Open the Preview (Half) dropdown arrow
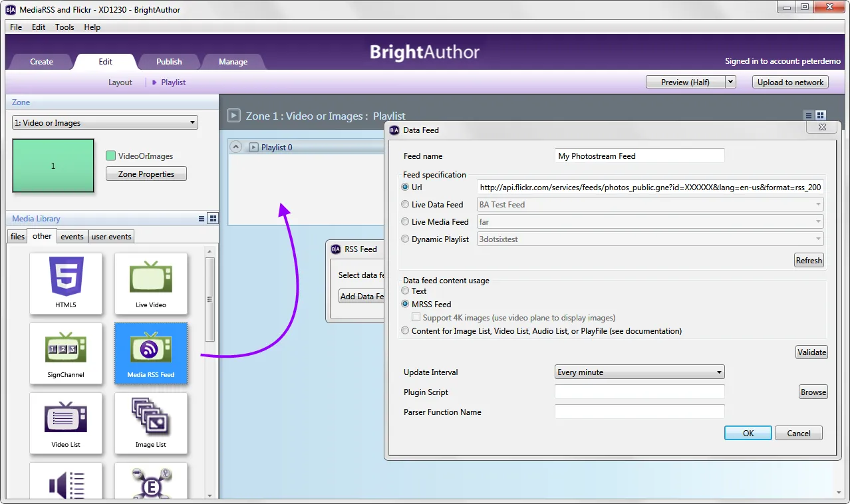850x504 pixels. (x=730, y=82)
